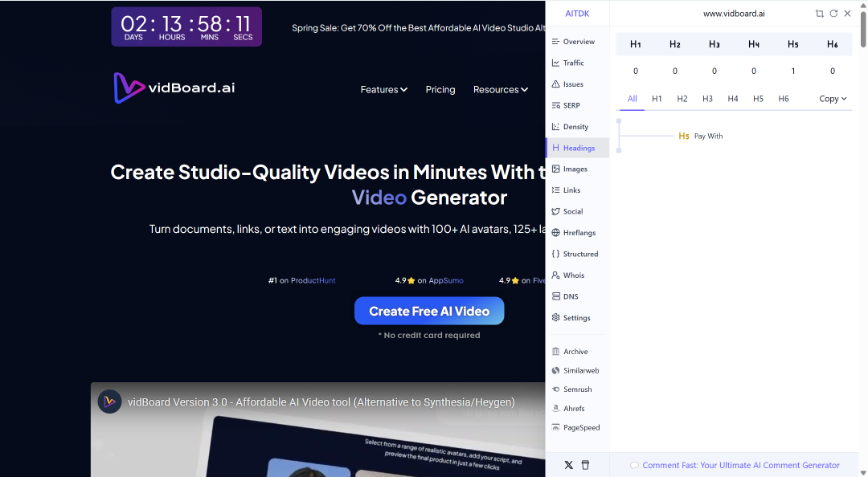Open the PageSpeed icon

click(556, 427)
